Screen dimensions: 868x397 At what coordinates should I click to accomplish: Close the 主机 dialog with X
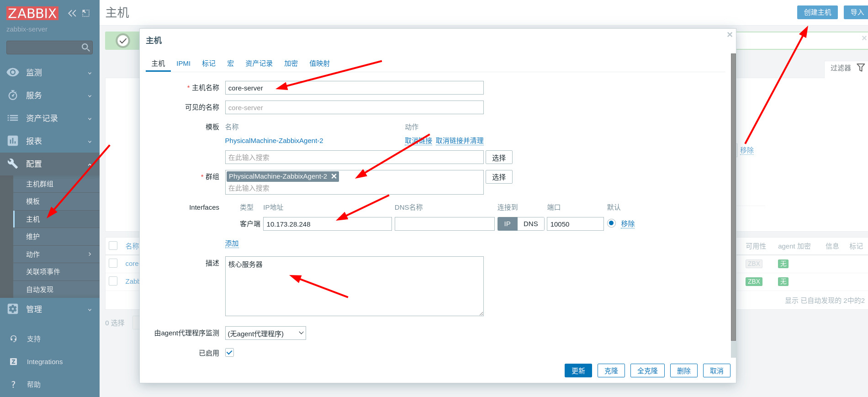pyautogui.click(x=730, y=35)
